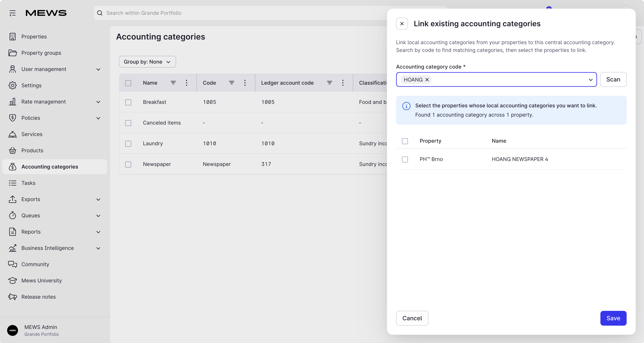The width and height of the screenshot is (644, 343).
Task: Click the Products basket icon
Action: point(13,150)
